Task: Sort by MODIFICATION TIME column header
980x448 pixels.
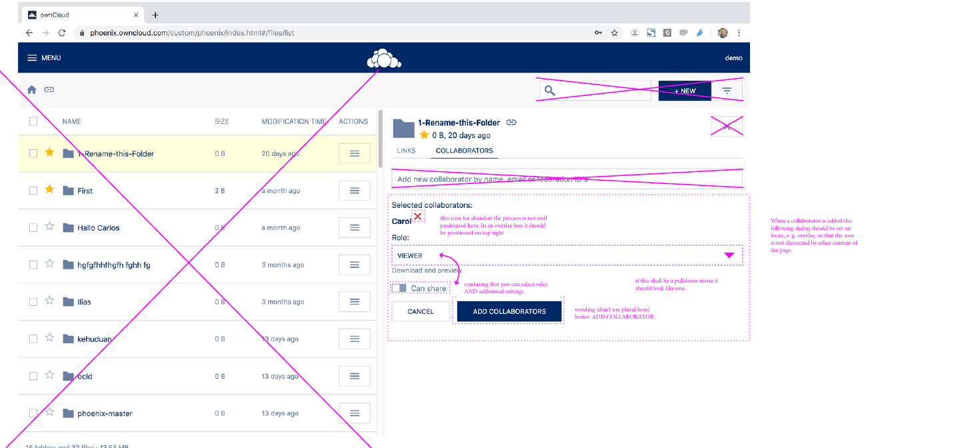Action: pos(294,121)
